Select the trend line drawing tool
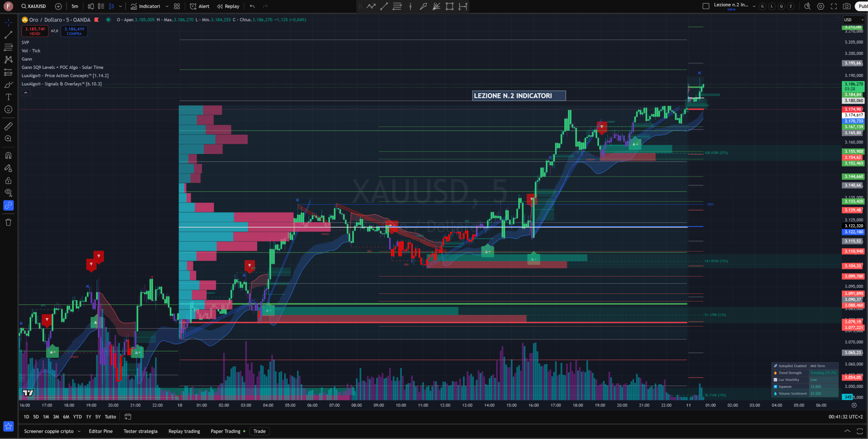The width and height of the screenshot is (868, 439). coord(8,35)
